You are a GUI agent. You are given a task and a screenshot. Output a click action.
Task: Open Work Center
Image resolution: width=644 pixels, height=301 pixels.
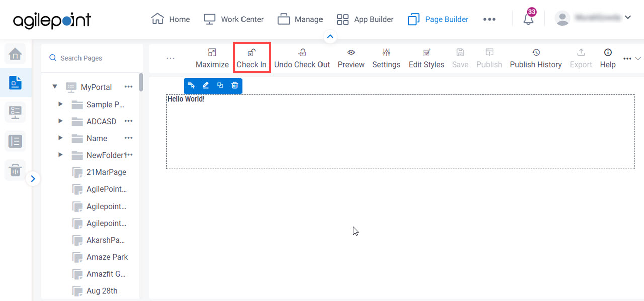tap(233, 19)
